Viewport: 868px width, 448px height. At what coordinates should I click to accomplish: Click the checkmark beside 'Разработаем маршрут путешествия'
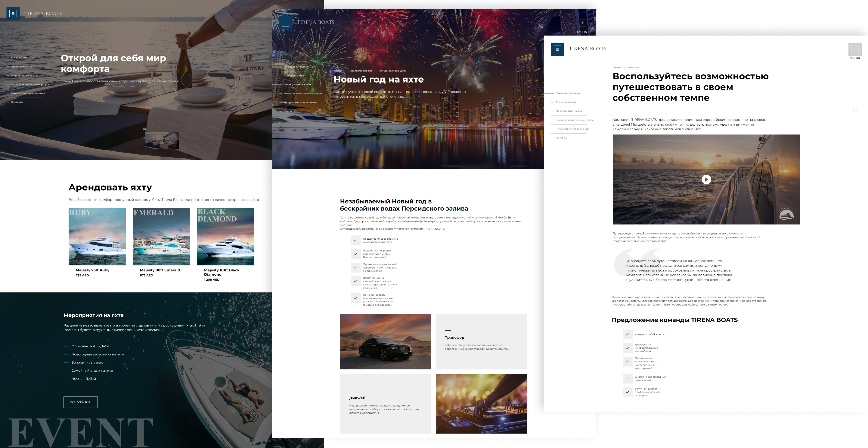(x=355, y=254)
